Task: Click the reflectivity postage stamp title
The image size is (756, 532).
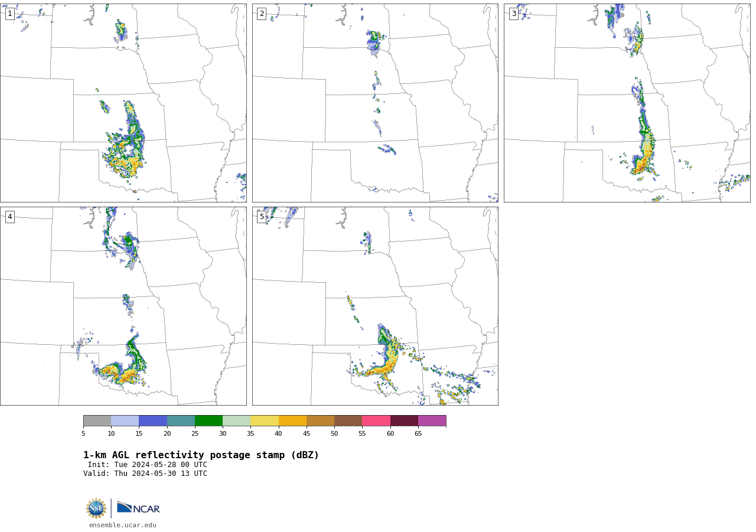Action: [x=201, y=455]
